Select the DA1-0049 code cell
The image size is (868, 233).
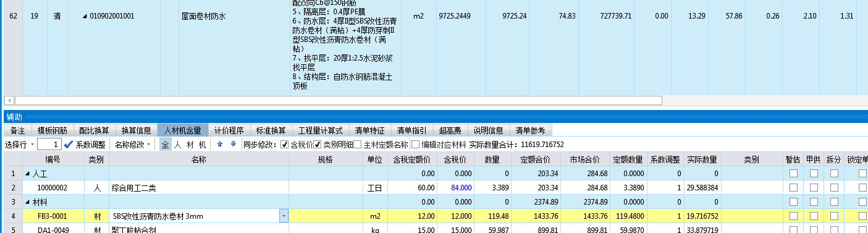53,229
